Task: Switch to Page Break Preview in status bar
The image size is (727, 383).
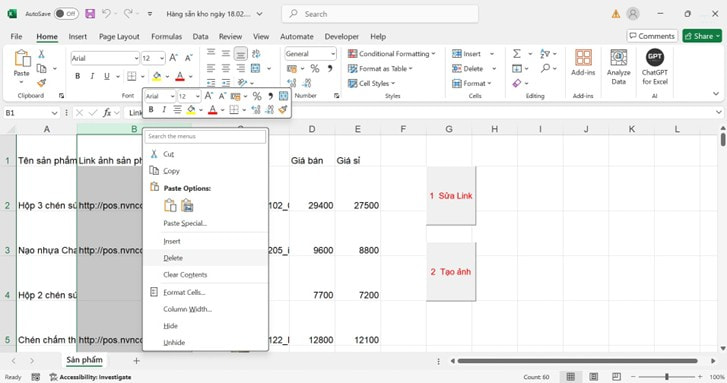Action: point(616,377)
